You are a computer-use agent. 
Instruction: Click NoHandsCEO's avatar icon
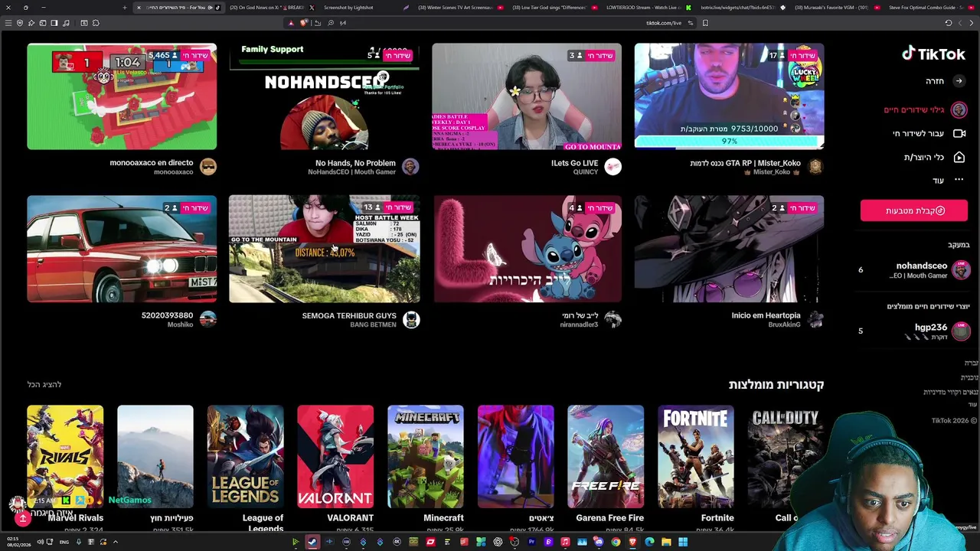coord(410,167)
